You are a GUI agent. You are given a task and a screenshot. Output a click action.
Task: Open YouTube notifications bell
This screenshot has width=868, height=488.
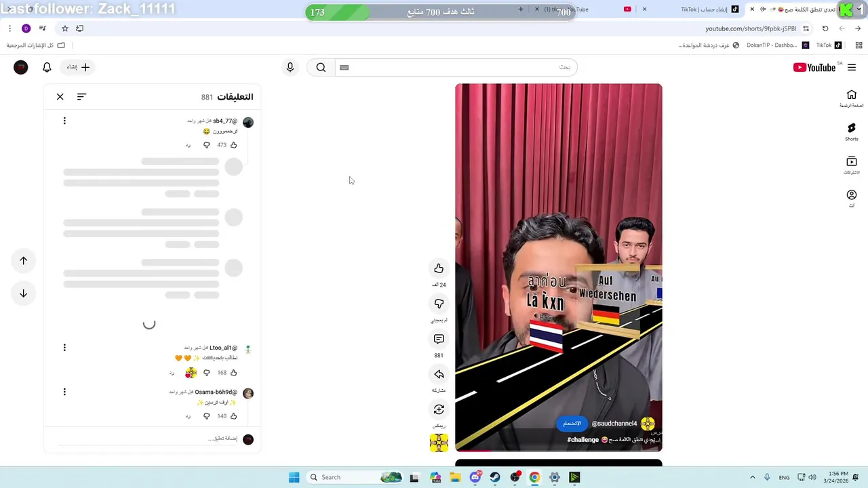pos(47,67)
